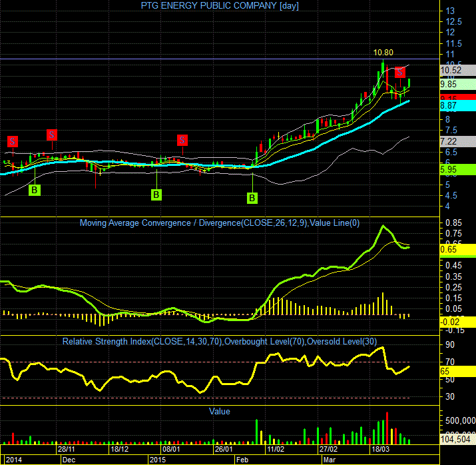The width and height of the screenshot is (476, 465).
Task: Click the chart title PTG ENERGY PUBLIC COMPANY [day]
Action: point(220,5)
